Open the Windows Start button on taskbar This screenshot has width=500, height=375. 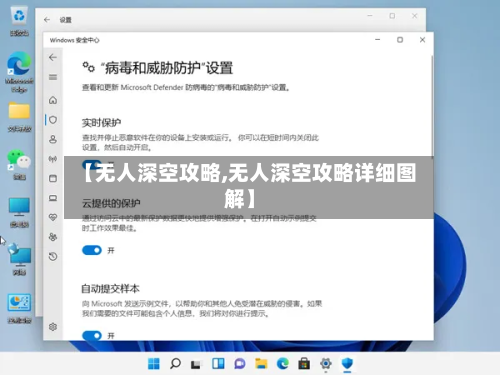coord(154,364)
